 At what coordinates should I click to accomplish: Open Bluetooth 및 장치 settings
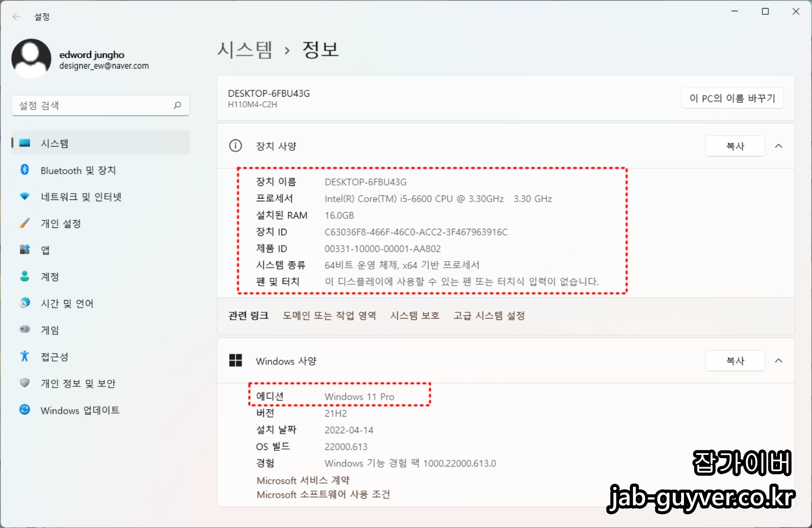pos(101,170)
